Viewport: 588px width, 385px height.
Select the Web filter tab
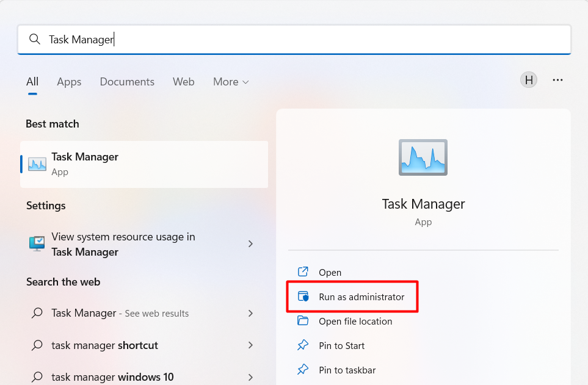[183, 82]
